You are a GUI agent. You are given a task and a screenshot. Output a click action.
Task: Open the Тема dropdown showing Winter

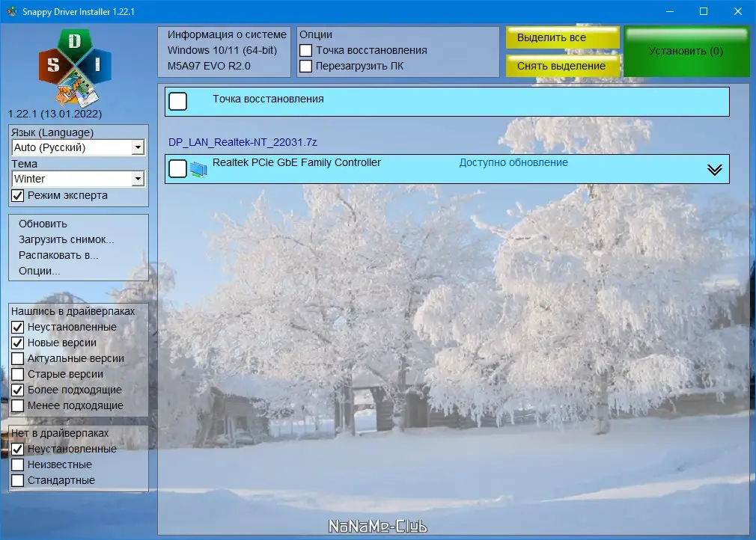[x=136, y=178]
